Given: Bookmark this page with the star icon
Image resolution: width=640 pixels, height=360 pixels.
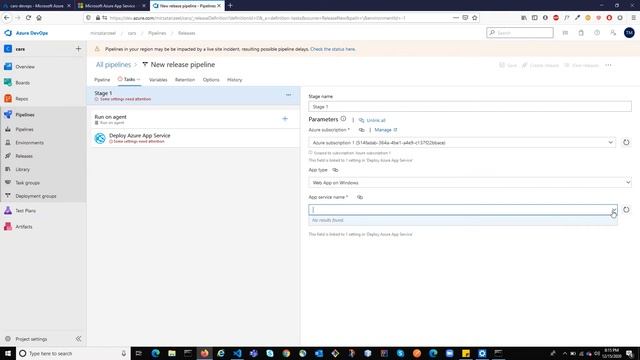Looking at the screenshot, I should 475,18.
